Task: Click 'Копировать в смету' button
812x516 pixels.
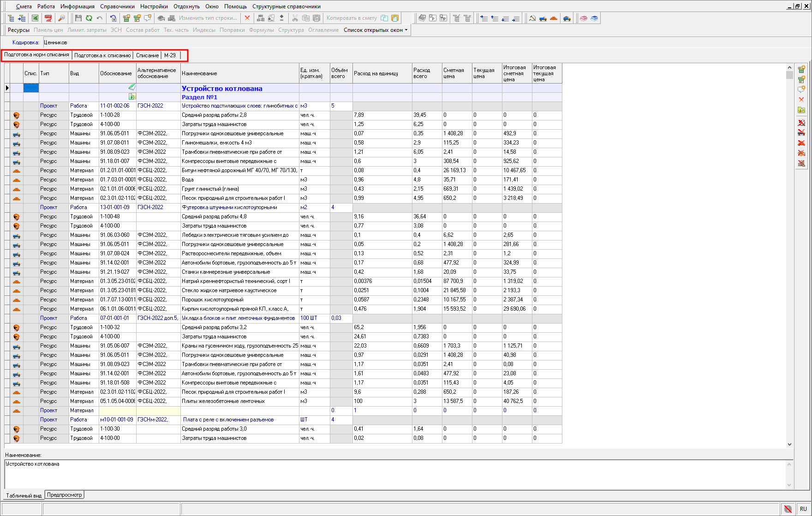Action: pos(352,18)
